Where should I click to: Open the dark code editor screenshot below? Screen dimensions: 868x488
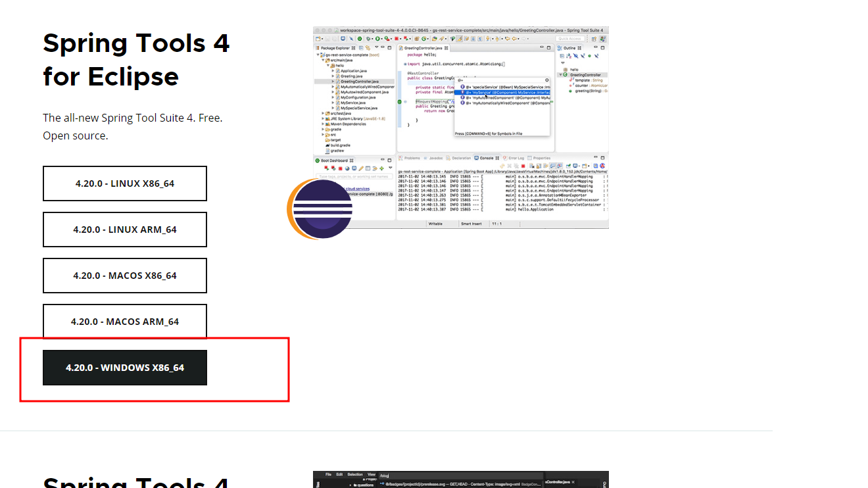click(x=461, y=479)
